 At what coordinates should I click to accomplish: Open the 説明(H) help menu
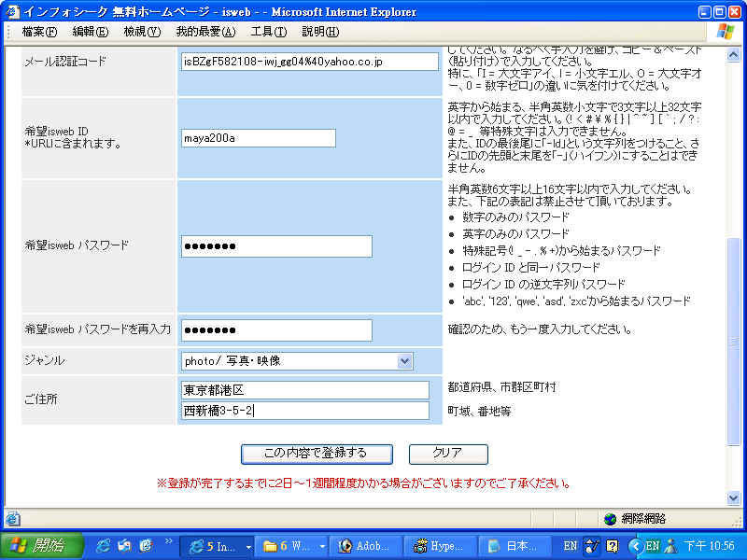(x=320, y=32)
